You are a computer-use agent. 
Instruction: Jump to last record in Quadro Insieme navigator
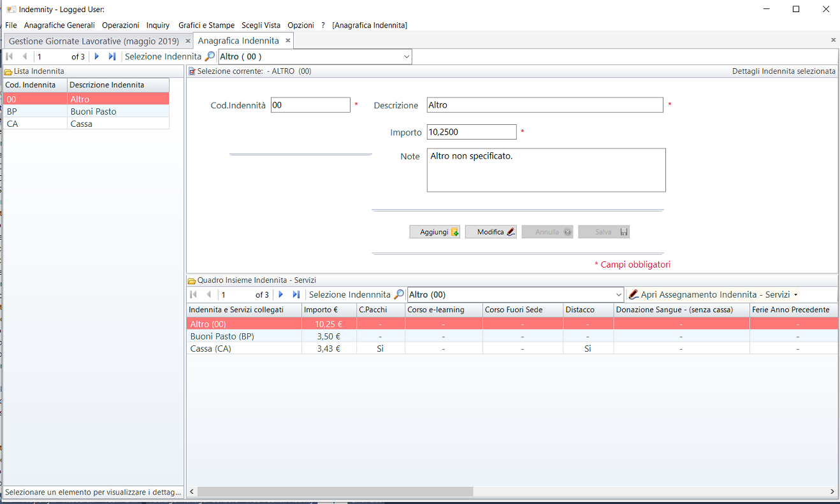pyautogui.click(x=296, y=294)
